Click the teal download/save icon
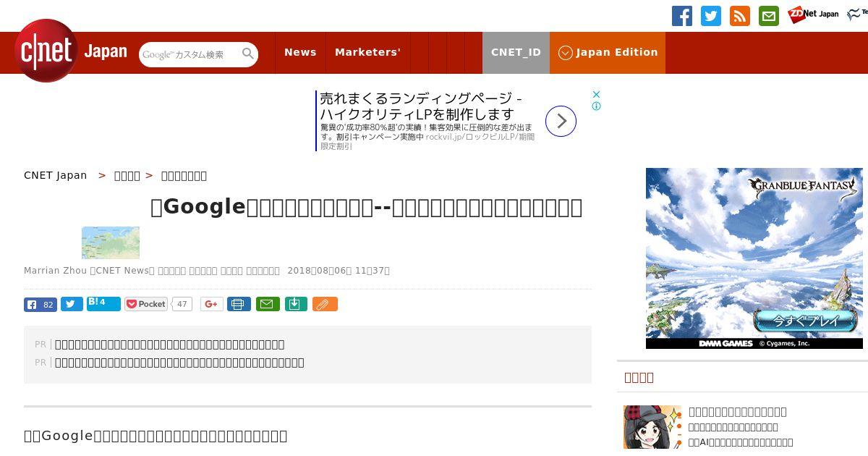The height and width of the screenshot is (456, 868). click(x=295, y=304)
